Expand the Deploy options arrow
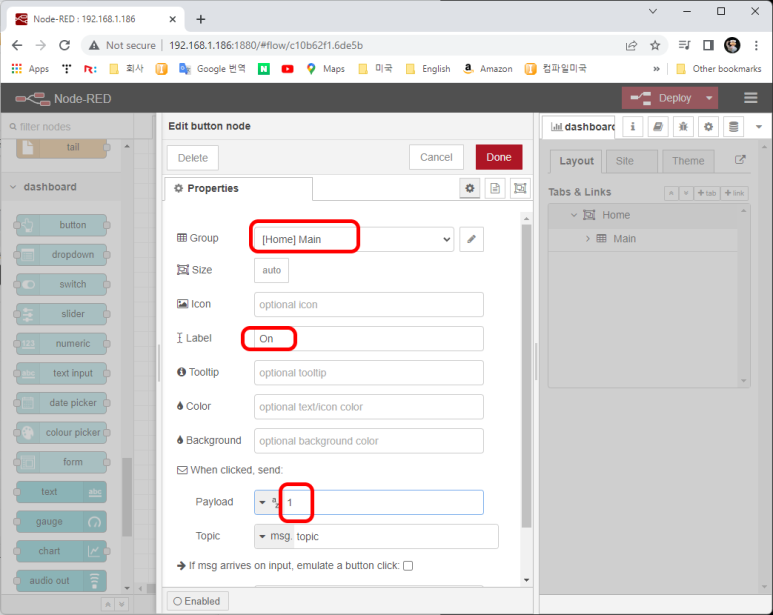The image size is (773, 615). (709, 98)
